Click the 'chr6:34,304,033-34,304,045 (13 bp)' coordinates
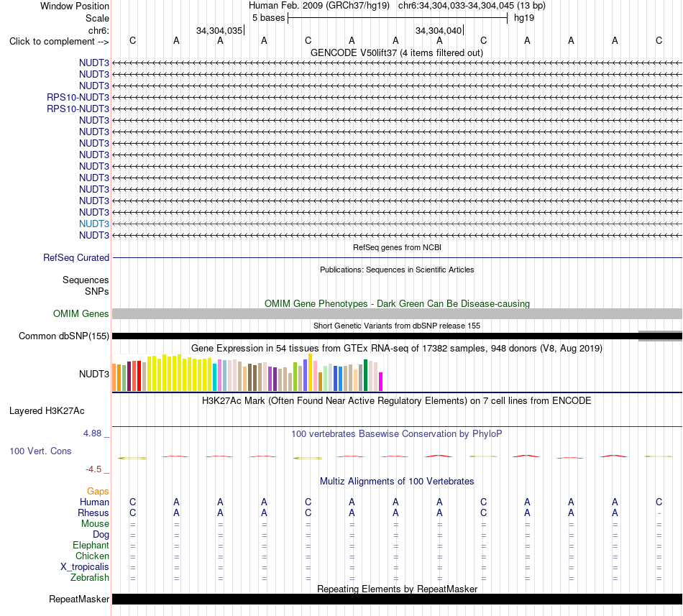This screenshot has height=616, width=683. 472,6
